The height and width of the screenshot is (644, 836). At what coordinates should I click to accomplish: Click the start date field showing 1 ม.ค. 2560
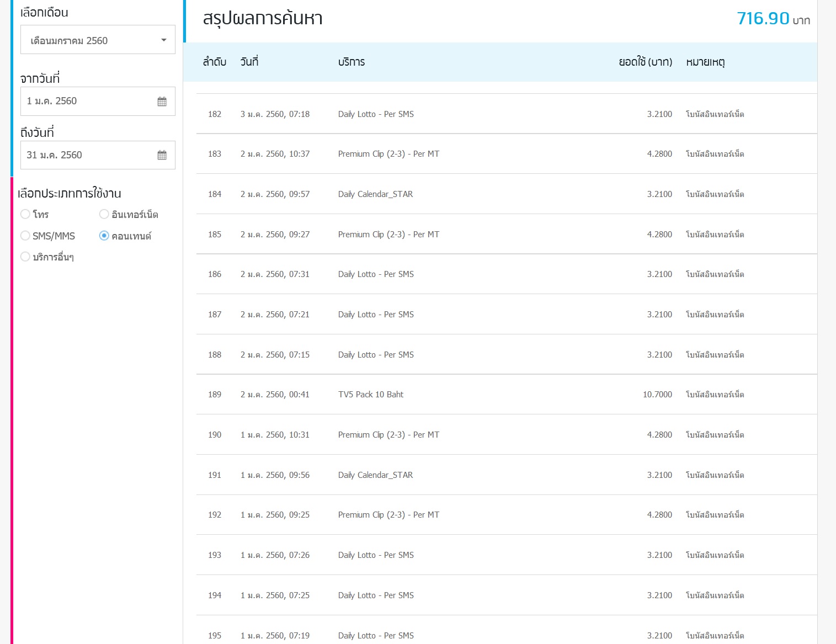[x=98, y=102]
